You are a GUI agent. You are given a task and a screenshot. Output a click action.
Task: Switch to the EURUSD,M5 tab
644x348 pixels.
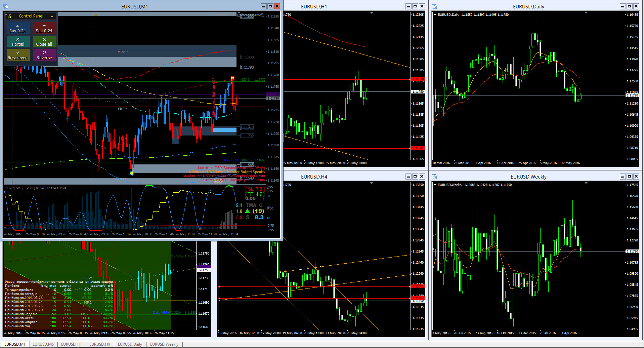point(43,344)
